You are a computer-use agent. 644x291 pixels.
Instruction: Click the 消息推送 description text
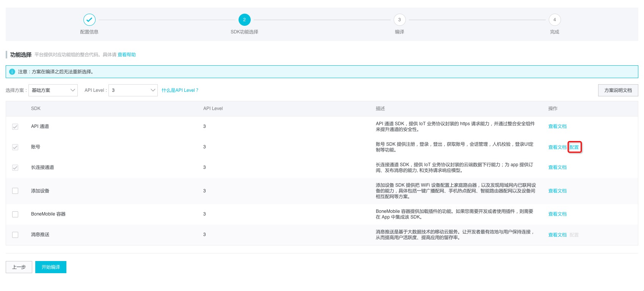coord(455,234)
